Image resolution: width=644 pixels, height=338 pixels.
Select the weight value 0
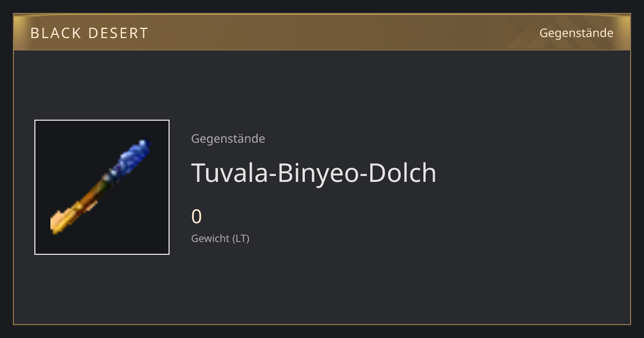tap(196, 217)
